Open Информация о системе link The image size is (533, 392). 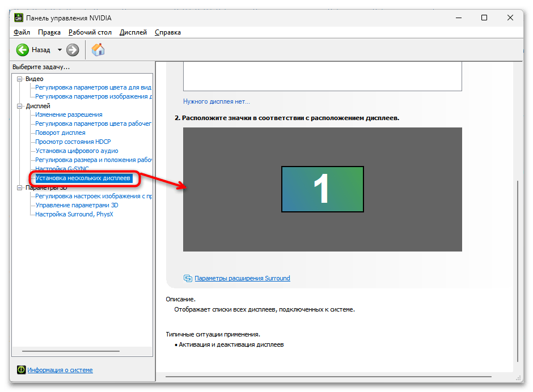click(60, 370)
